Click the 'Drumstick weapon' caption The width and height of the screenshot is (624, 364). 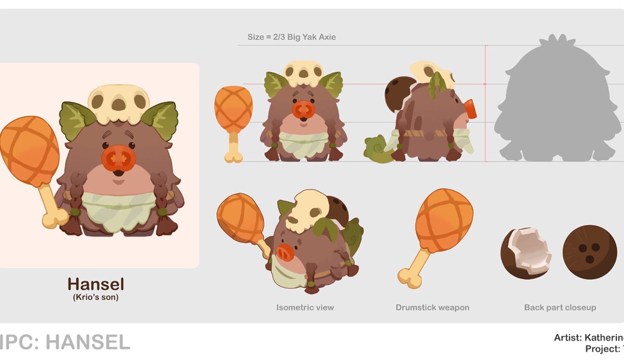coord(433,308)
